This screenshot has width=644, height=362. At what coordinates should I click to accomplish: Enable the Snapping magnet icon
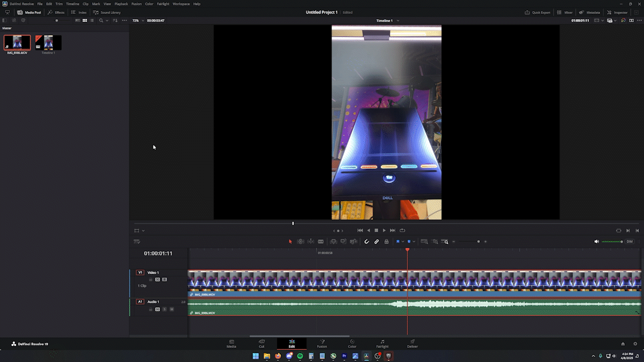(366, 241)
